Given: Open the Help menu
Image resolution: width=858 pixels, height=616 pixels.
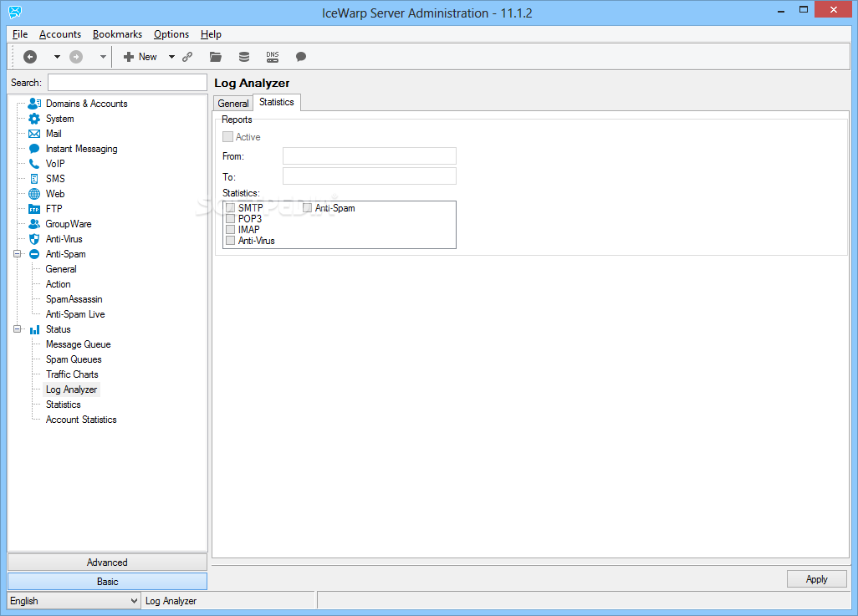Looking at the screenshot, I should 212,34.
